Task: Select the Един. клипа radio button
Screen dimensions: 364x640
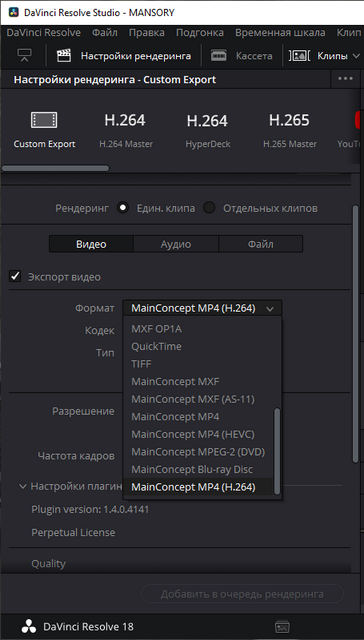Action: pyautogui.click(x=122, y=208)
